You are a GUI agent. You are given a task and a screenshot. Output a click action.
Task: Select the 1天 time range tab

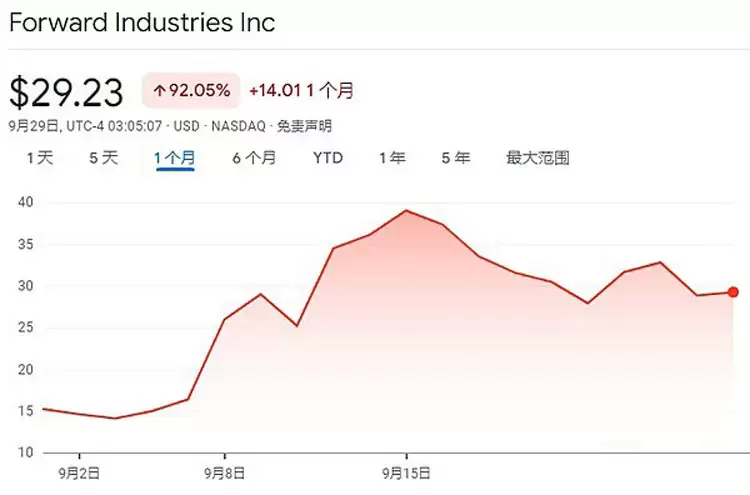(x=39, y=158)
